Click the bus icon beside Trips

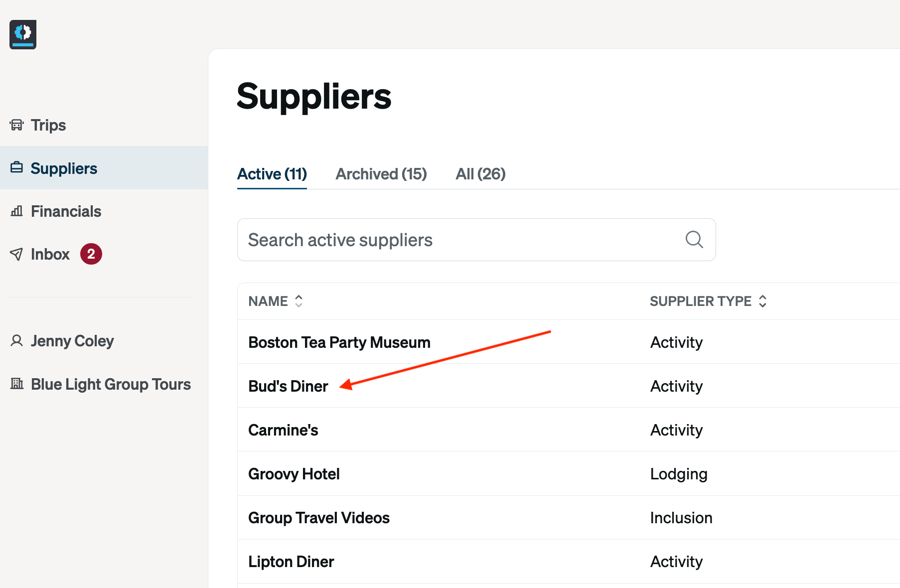[17, 125]
